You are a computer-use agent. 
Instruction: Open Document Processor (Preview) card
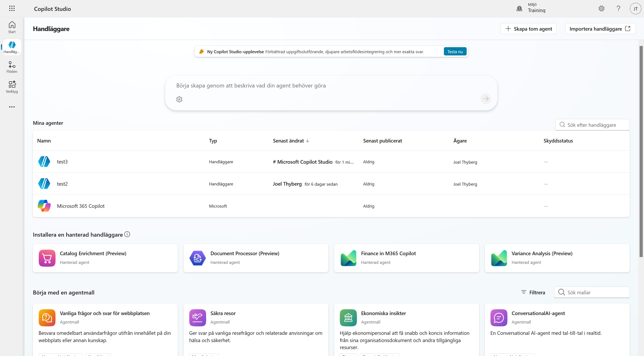coord(256,258)
